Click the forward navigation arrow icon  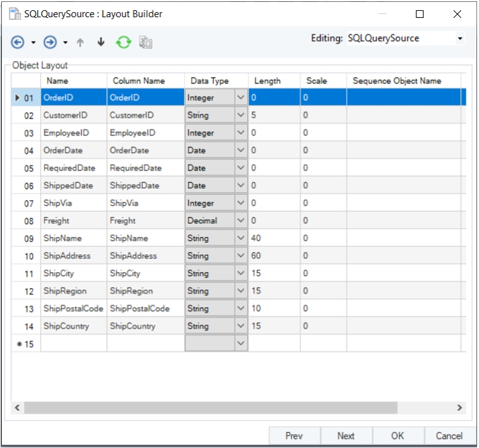[x=50, y=42]
